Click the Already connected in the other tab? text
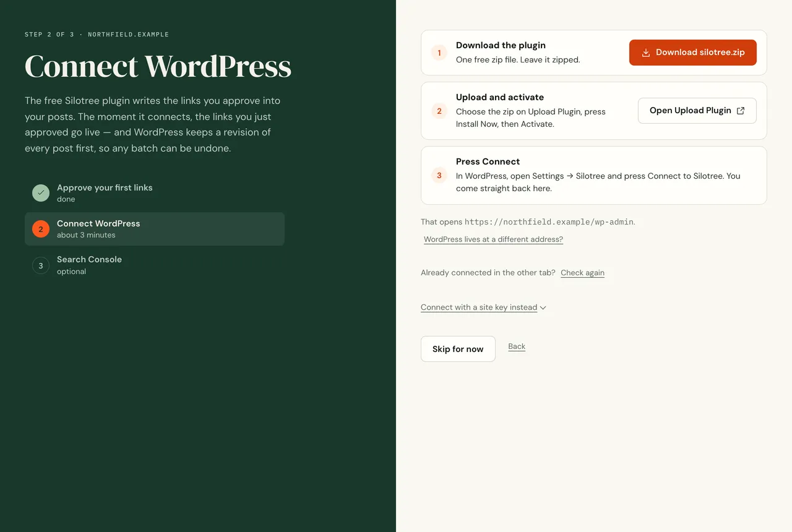This screenshot has height=532, width=792. [x=488, y=273]
